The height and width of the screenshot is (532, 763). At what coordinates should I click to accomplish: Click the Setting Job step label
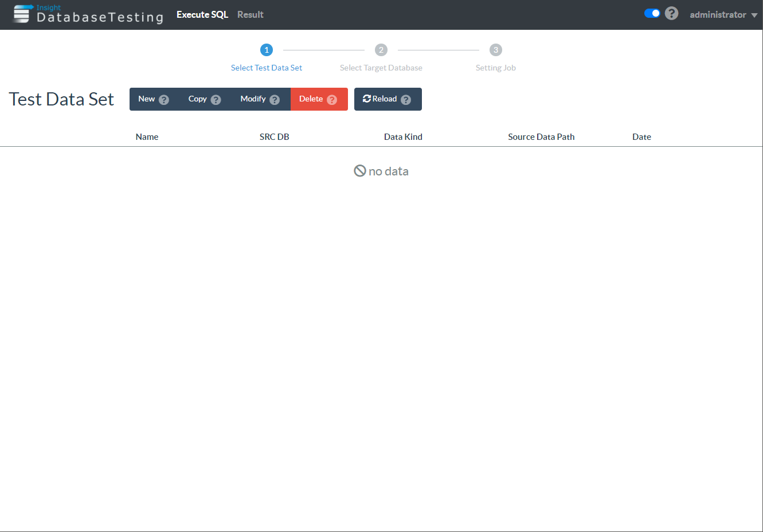click(496, 68)
